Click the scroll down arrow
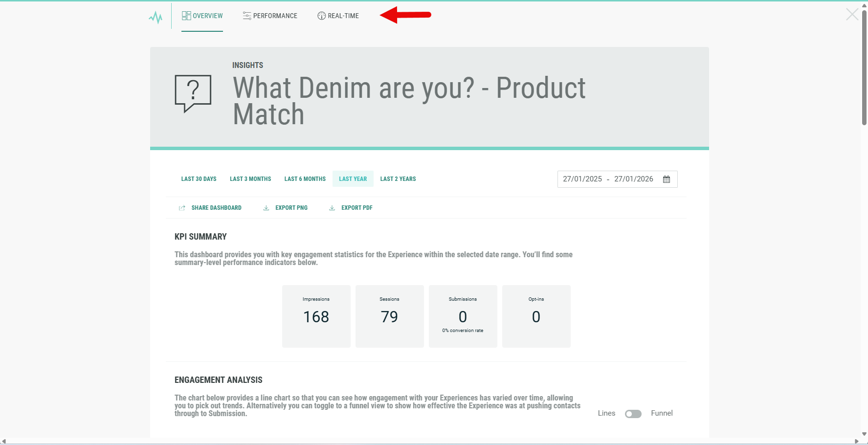This screenshot has height=445, width=868. tap(864, 434)
